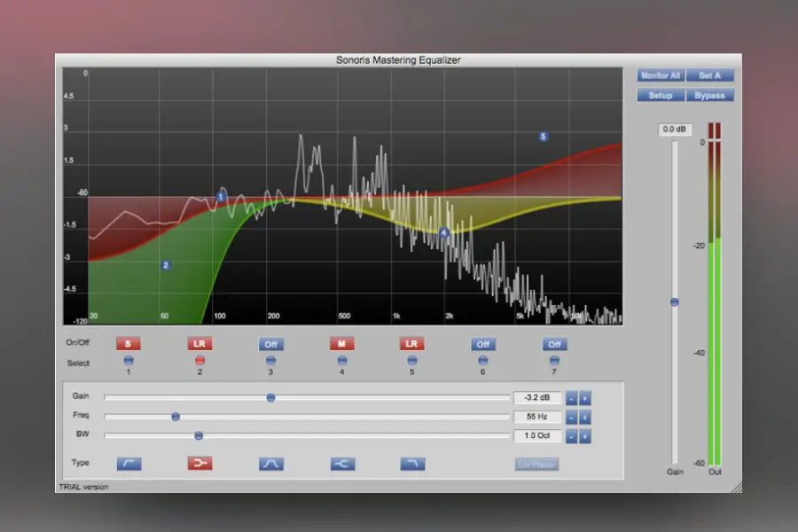The width and height of the screenshot is (798, 532).
Task: Click the 0.0 dB gain readout field
Action: coord(675,129)
